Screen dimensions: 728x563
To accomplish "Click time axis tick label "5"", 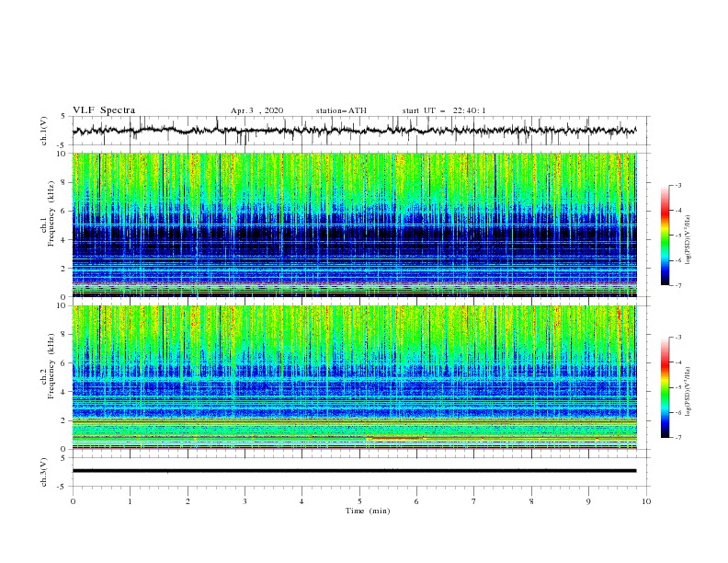I will pyautogui.click(x=359, y=501).
